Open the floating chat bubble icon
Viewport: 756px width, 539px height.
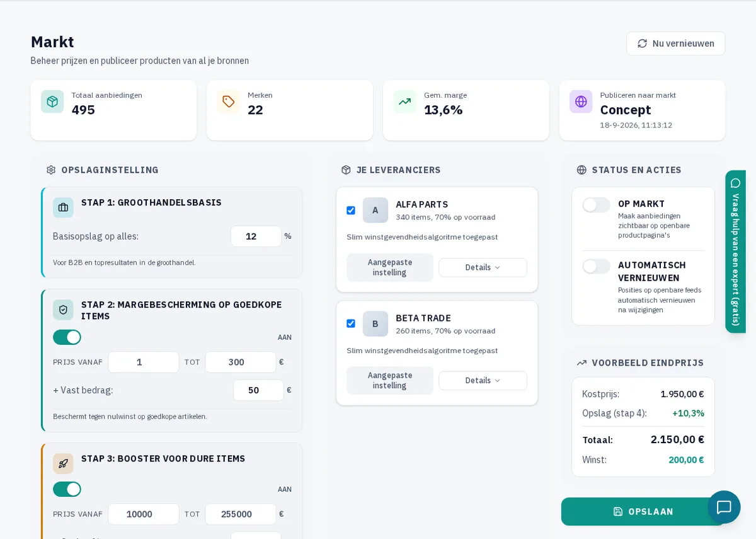[724, 507]
